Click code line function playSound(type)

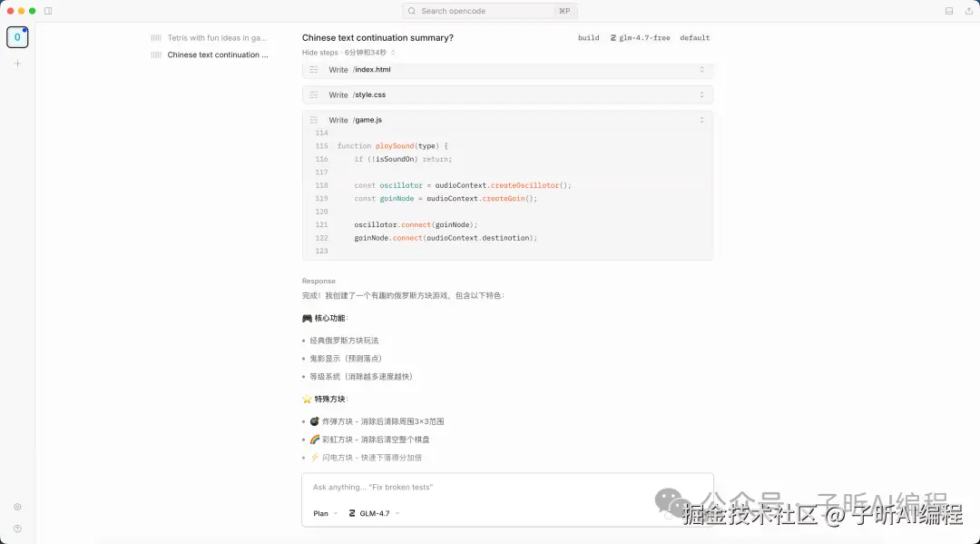pos(393,146)
